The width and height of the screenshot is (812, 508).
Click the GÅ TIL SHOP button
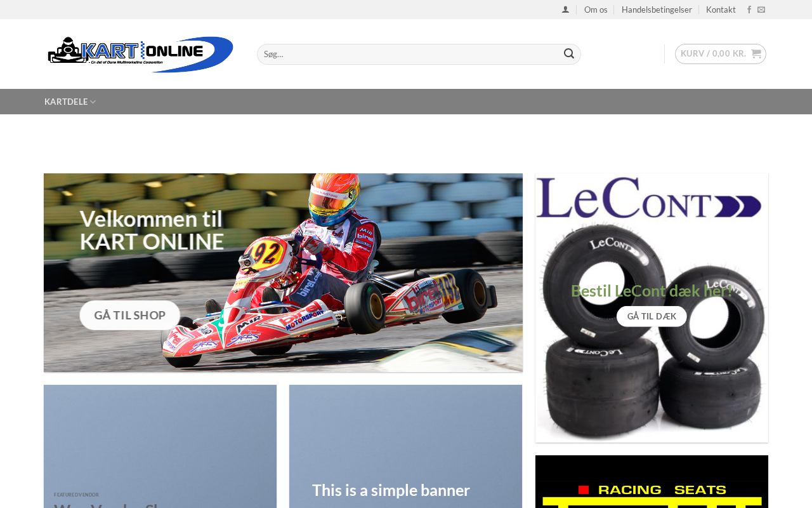pos(130,315)
